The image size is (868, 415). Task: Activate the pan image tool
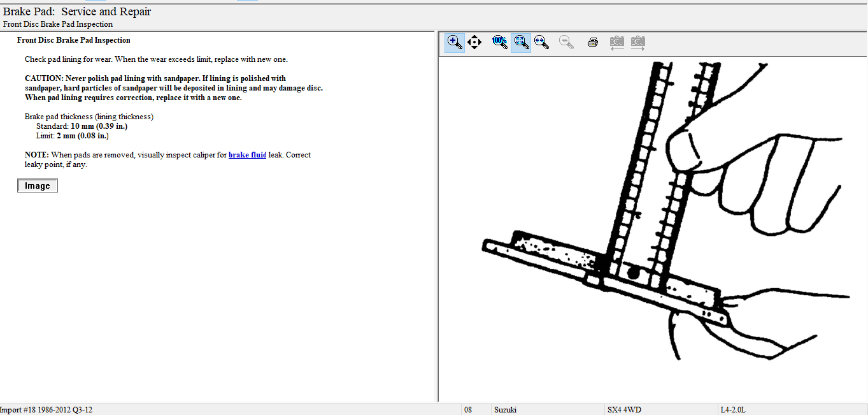click(x=474, y=43)
